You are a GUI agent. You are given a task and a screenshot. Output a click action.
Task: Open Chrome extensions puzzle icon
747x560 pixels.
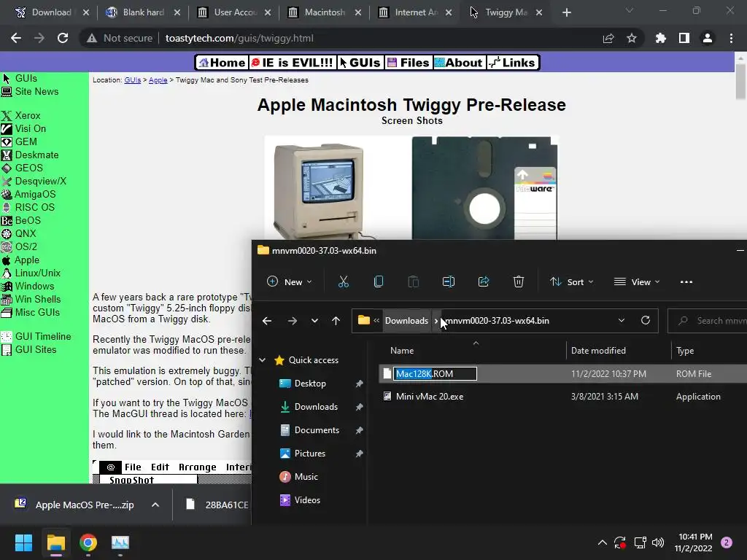pyautogui.click(x=660, y=38)
